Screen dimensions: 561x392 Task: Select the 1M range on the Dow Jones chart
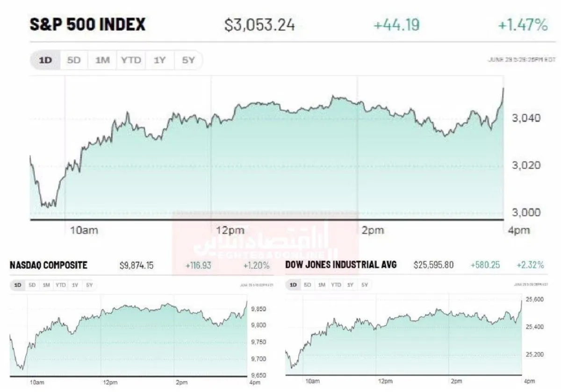click(322, 285)
